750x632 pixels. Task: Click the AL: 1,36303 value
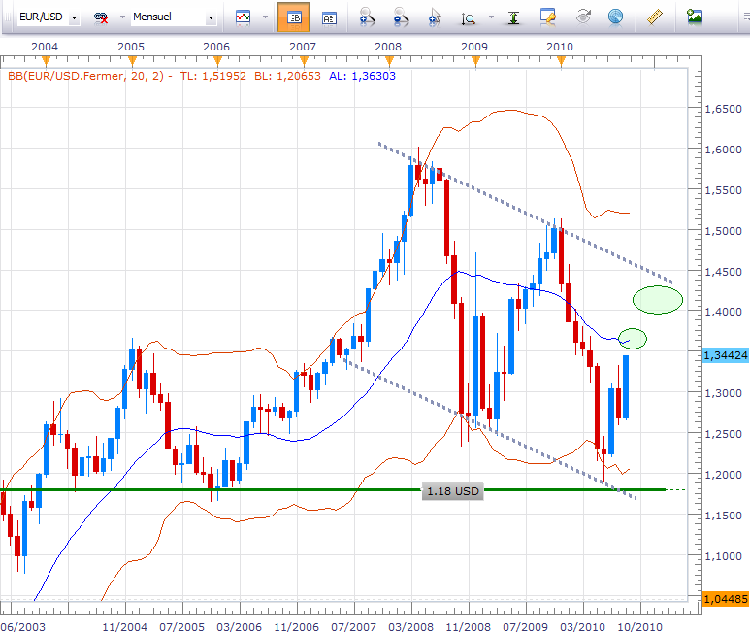click(362, 76)
